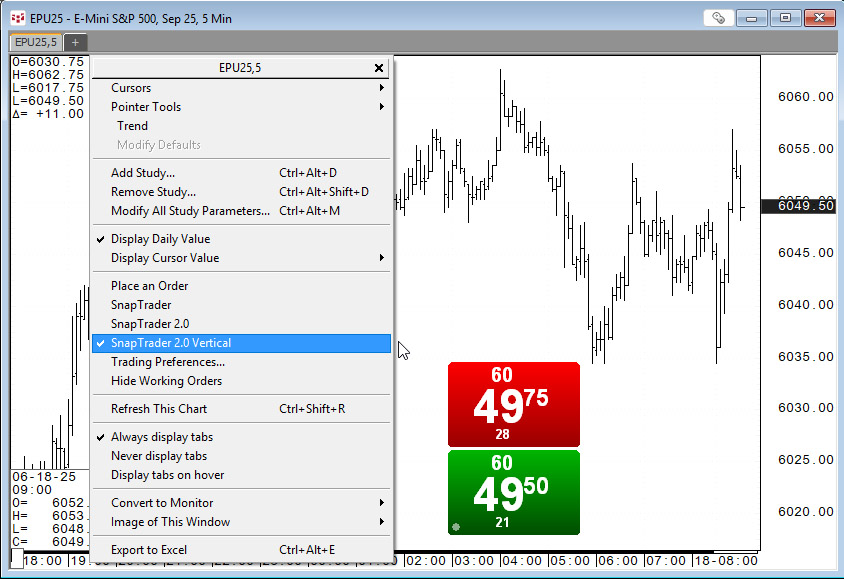
Task: Expand Convert to Monitor submenu
Action: coord(242,503)
